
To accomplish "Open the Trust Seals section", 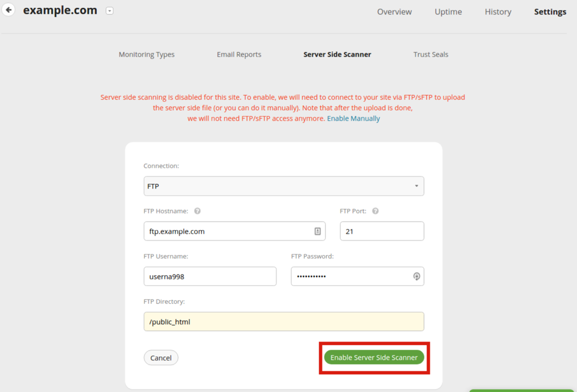I will 431,54.
